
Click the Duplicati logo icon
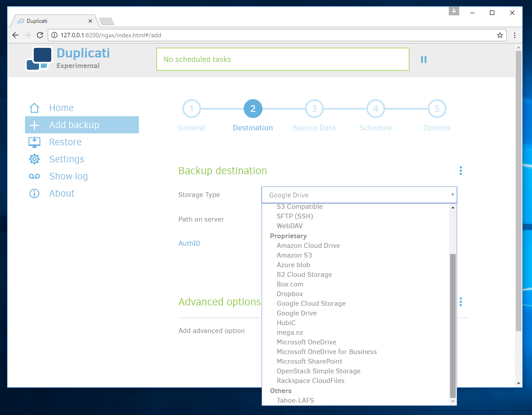click(x=39, y=59)
